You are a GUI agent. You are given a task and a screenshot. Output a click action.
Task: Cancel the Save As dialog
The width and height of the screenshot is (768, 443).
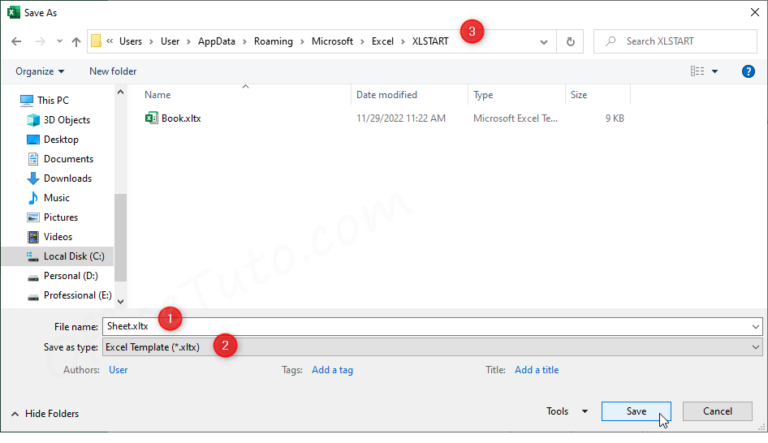click(717, 411)
